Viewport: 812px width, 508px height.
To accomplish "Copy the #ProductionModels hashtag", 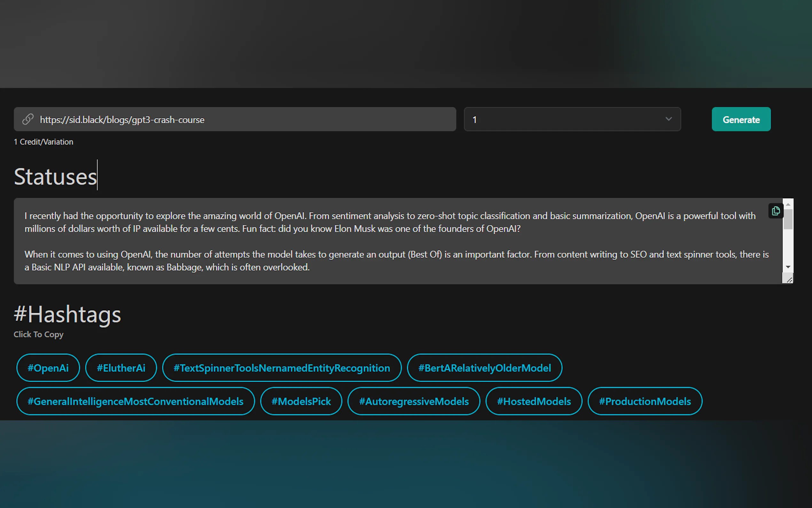I will pyautogui.click(x=644, y=401).
